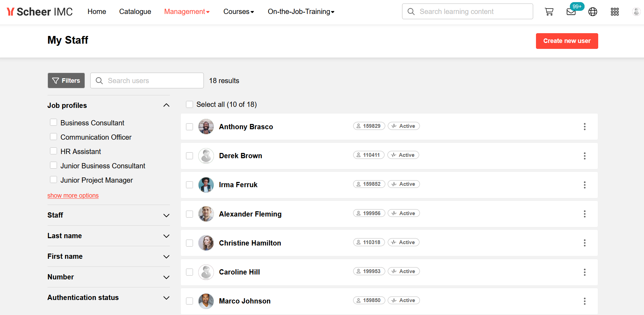The image size is (644, 315).
Task: Select the checkbox for Derek Brown
Action: pyautogui.click(x=189, y=156)
